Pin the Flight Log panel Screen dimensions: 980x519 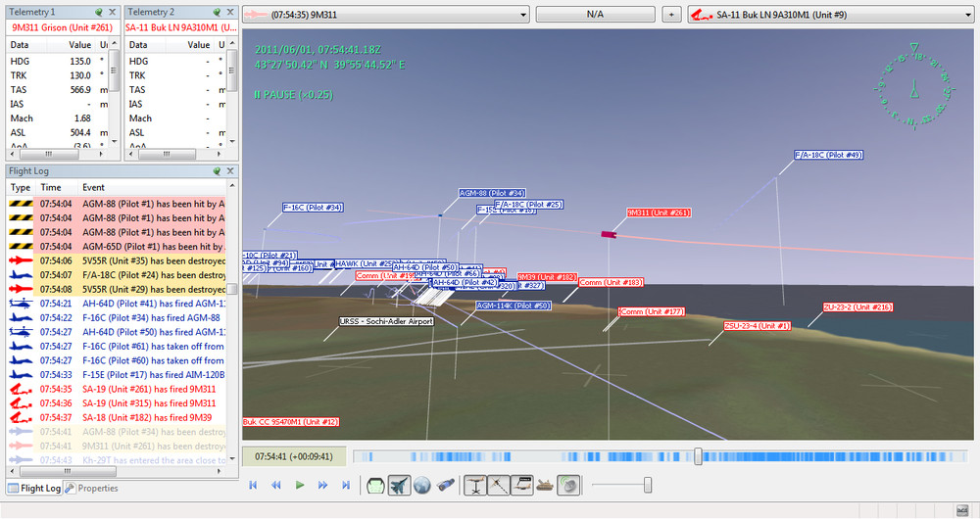(x=217, y=170)
